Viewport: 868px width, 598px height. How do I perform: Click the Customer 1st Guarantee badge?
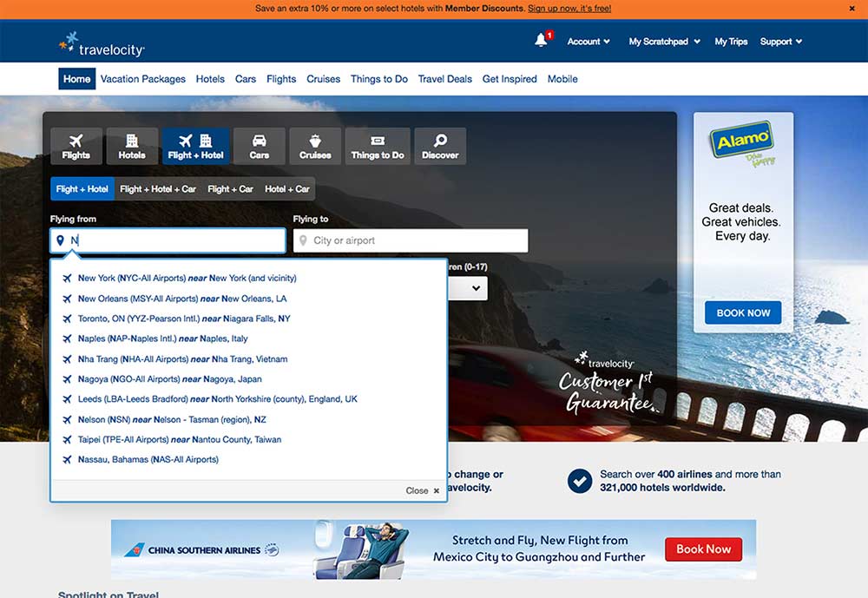[608, 383]
